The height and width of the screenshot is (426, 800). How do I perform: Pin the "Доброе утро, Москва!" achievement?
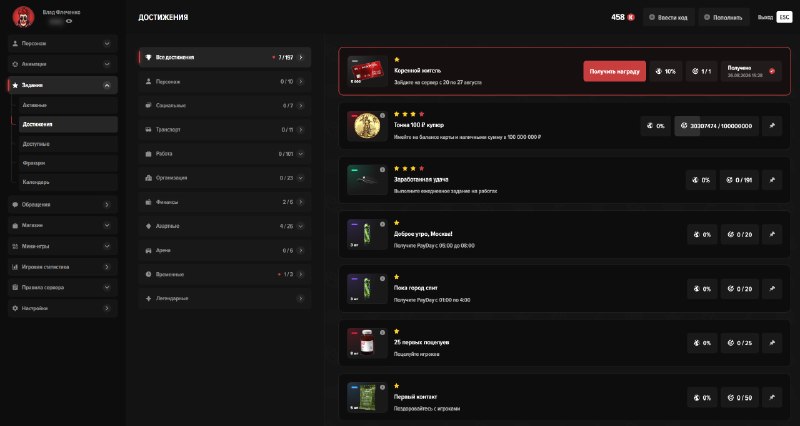tap(772, 235)
